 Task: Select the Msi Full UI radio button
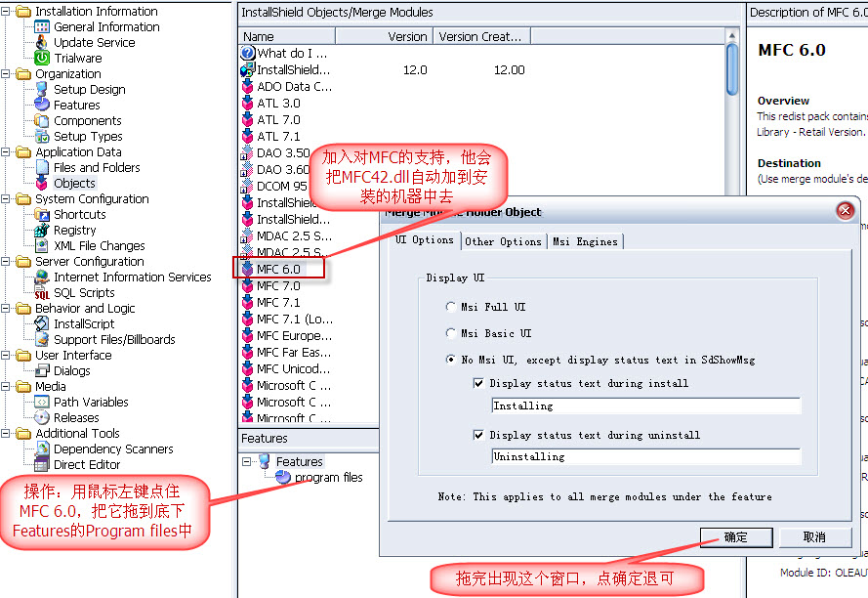(451, 307)
